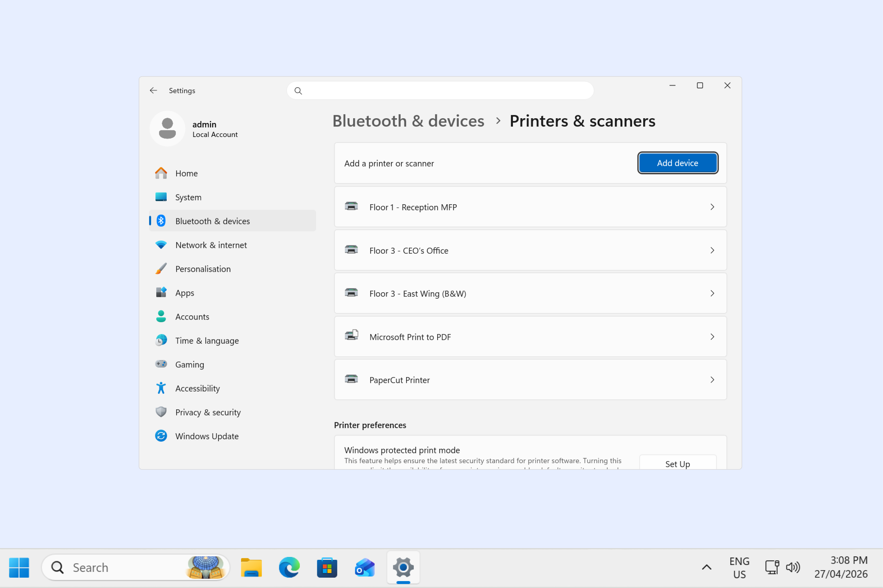This screenshot has width=883, height=588.
Task: Click the Bluetooth icon in the sidebar
Action: tap(161, 221)
